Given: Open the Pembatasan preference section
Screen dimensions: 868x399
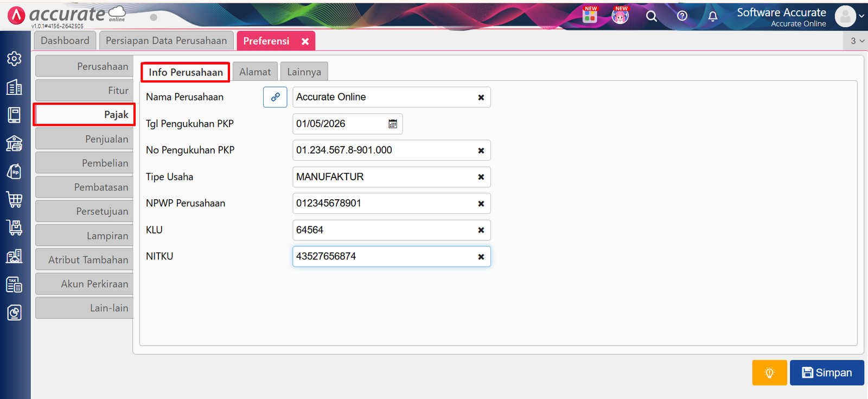Looking at the screenshot, I should 84,187.
